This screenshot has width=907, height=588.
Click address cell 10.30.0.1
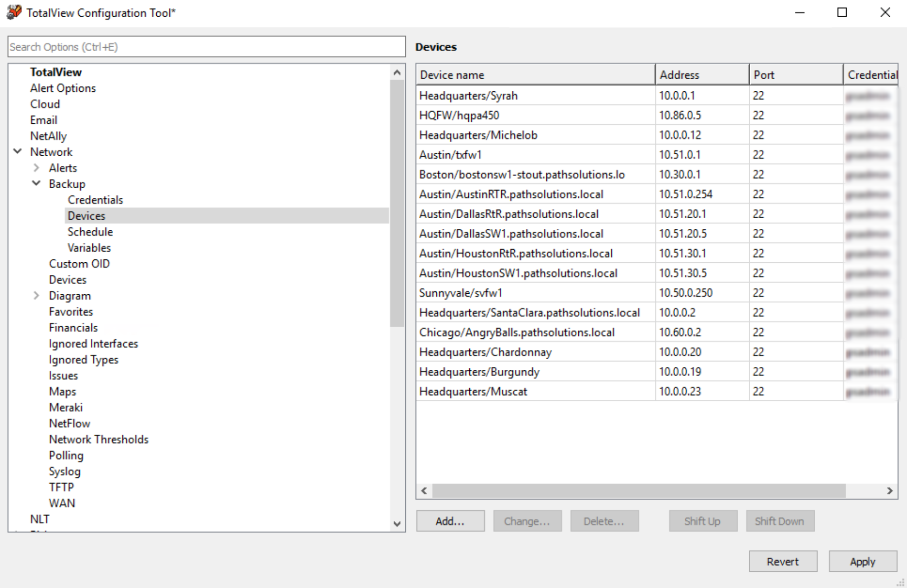pos(702,175)
